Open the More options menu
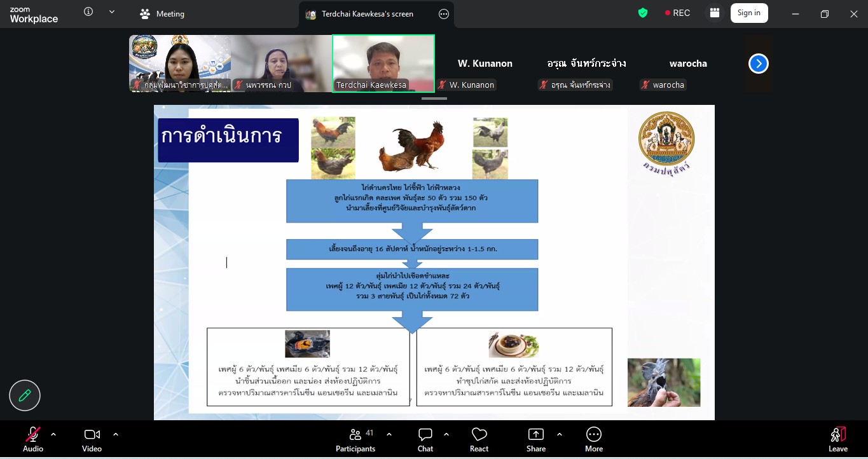Image resolution: width=868 pixels, height=459 pixels. (593, 439)
